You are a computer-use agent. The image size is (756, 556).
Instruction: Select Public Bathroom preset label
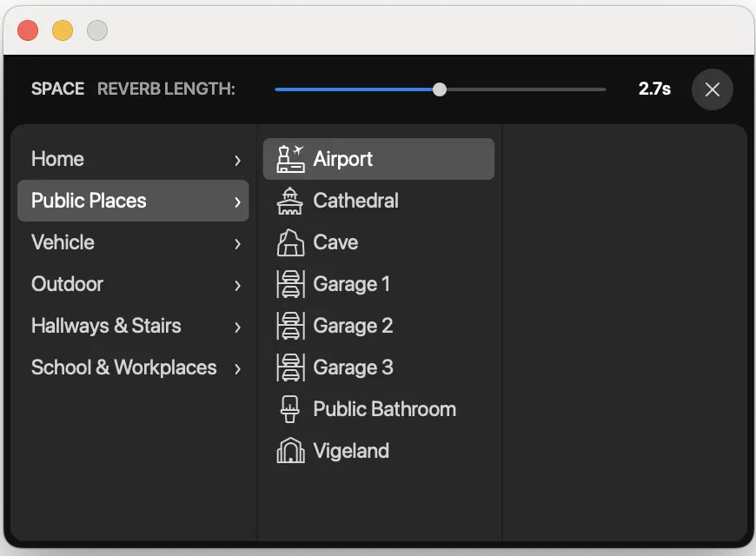pyautogui.click(x=384, y=409)
